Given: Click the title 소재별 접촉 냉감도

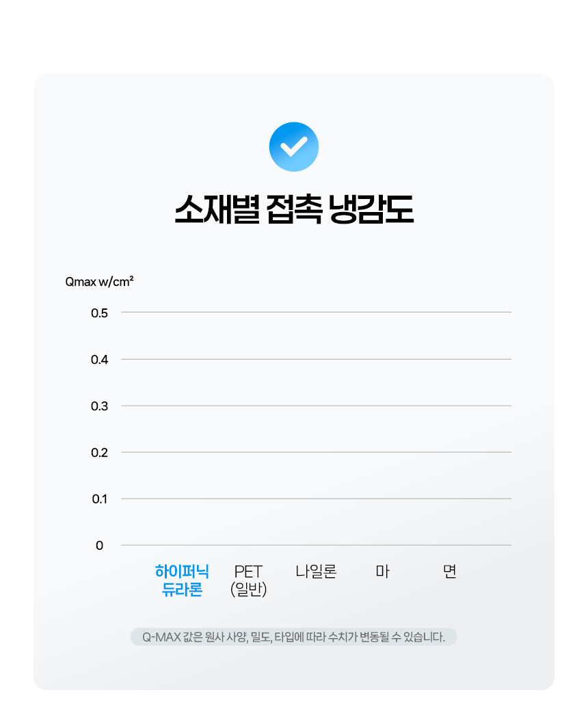Looking at the screenshot, I should [294, 210].
